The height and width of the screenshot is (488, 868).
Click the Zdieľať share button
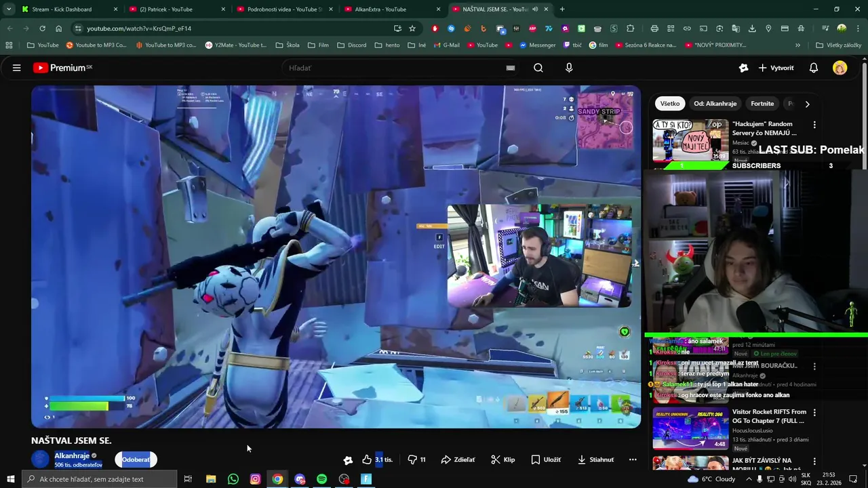click(458, 460)
